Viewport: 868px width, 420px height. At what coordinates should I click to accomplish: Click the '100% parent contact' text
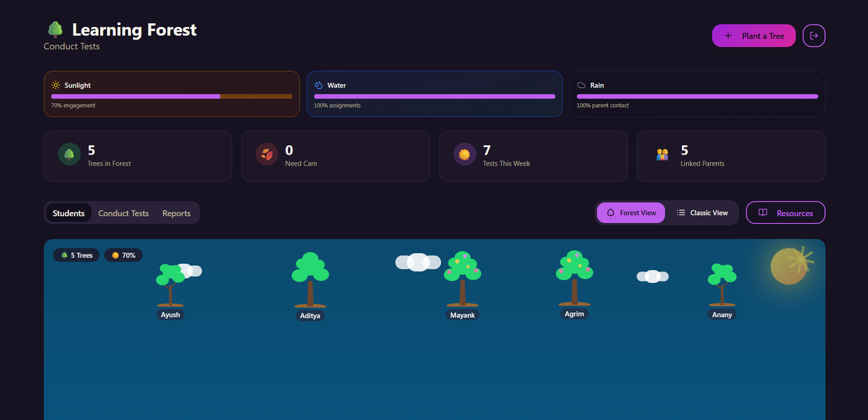603,106
